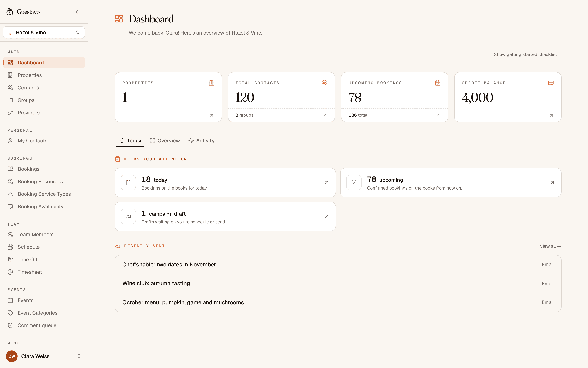588x368 pixels.
Task: Expand the Clara Weiss account menu
Action: (x=44, y=356)
